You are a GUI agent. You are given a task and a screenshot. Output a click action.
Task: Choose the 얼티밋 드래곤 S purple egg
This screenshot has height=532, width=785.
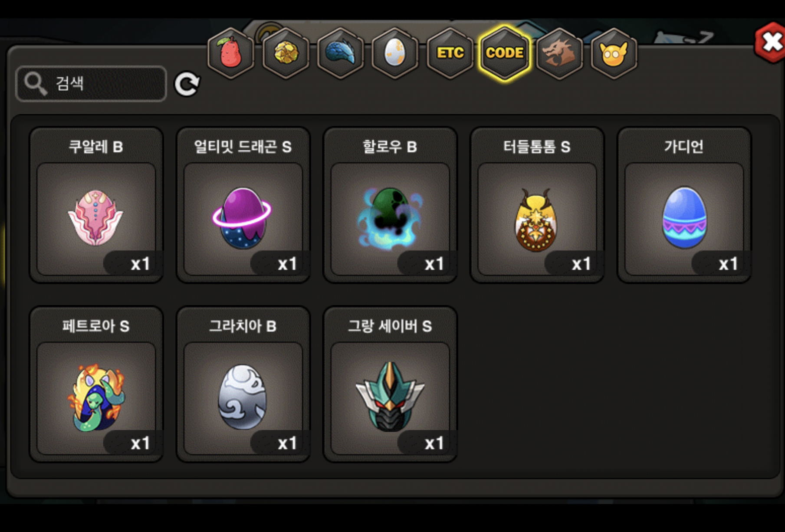click(x=243, y=205)
